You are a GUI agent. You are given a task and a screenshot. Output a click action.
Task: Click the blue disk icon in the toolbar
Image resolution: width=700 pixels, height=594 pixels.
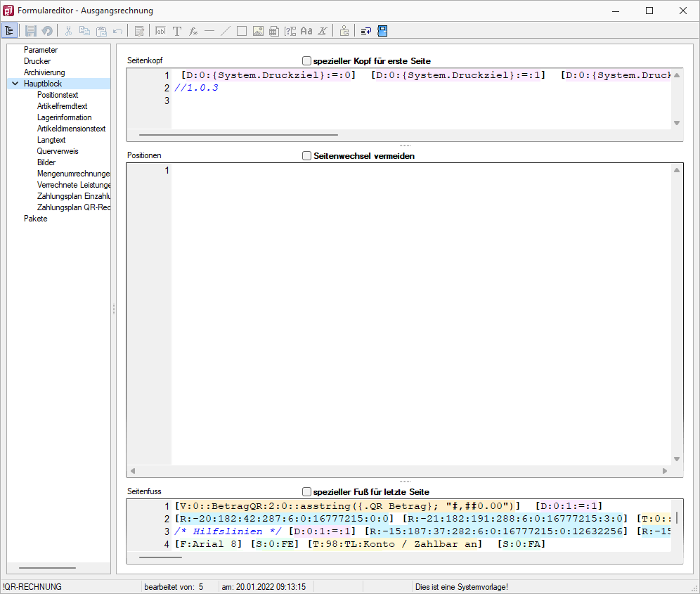(x=382, y=31)
